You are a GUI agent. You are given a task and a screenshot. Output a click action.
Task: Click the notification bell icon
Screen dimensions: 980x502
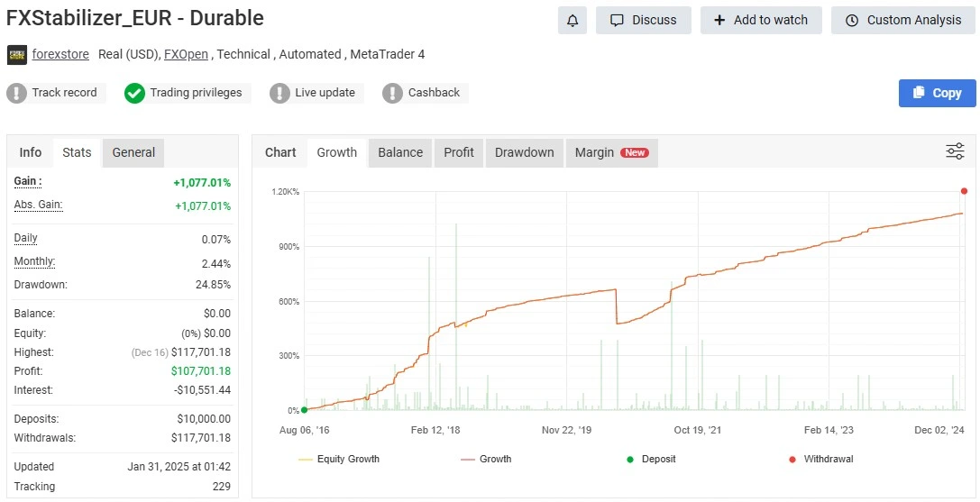click(572, 20)
